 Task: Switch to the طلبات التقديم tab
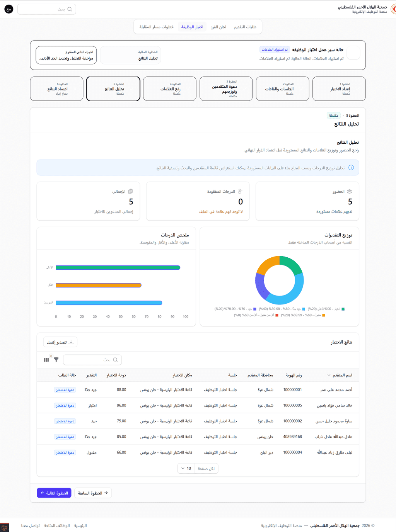[245, 27]
